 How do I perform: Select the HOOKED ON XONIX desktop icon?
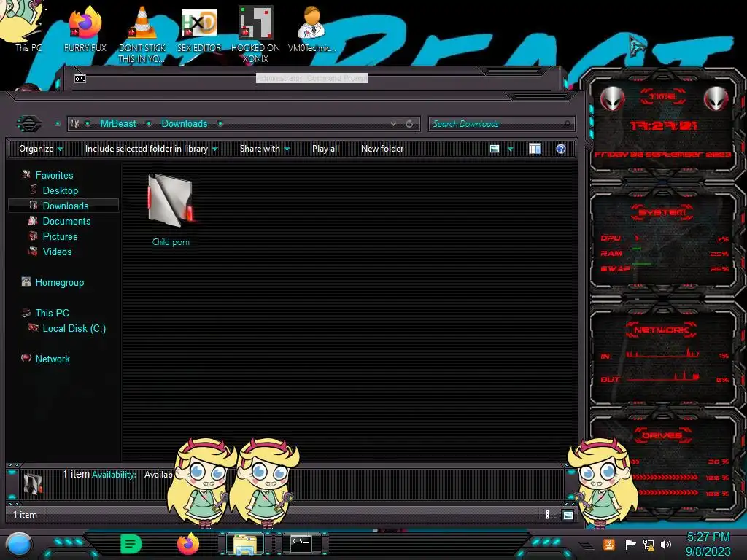point(255,34)
